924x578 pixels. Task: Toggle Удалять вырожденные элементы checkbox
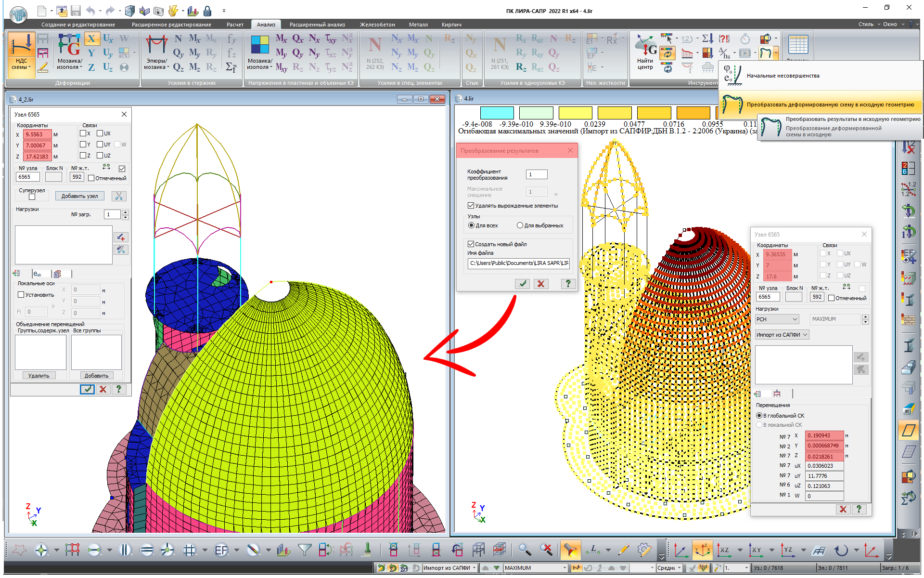pyautogui.click(x=471, y=206)
